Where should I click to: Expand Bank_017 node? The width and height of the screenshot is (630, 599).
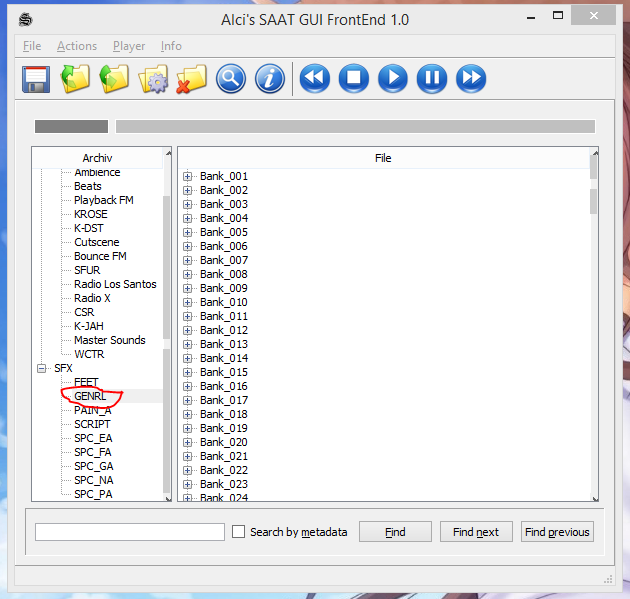(x=187, y=400)
